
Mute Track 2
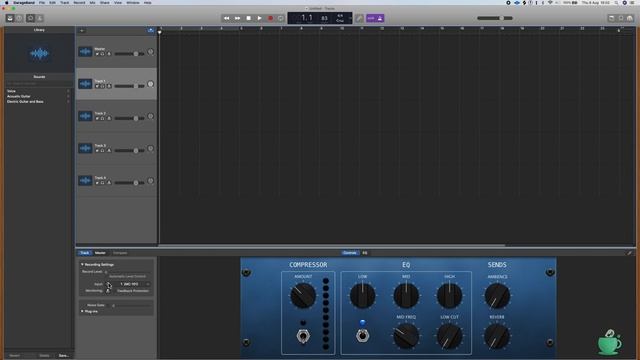[97, 118]
